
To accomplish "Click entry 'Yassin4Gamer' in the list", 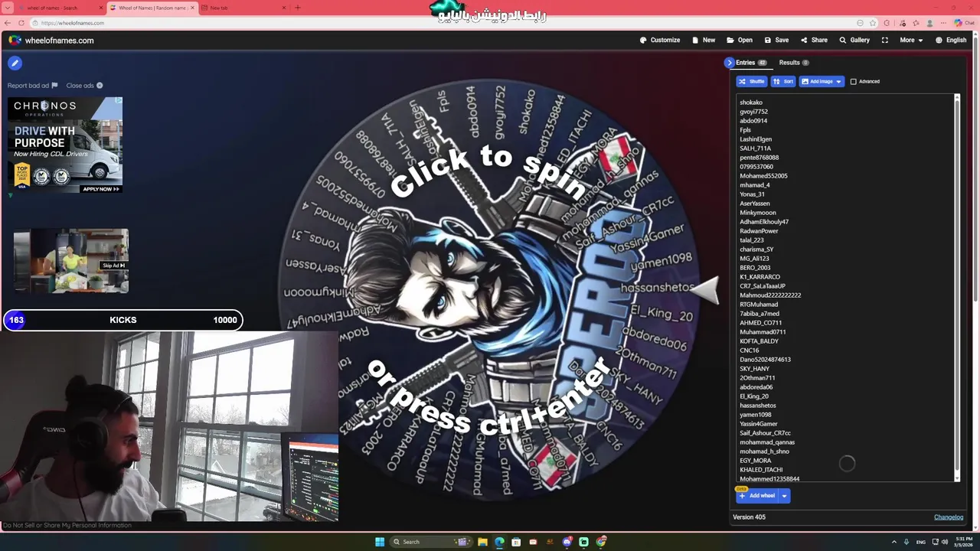I will tap(759, 424).
